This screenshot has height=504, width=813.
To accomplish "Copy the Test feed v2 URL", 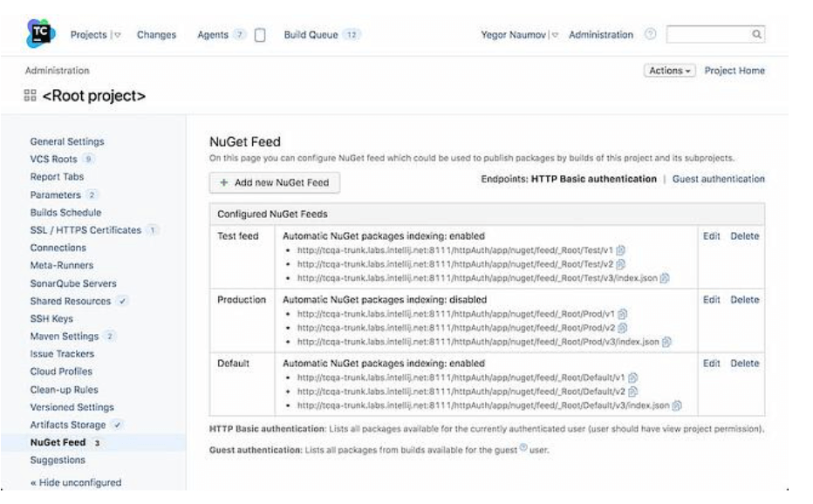I will [620, 264].
